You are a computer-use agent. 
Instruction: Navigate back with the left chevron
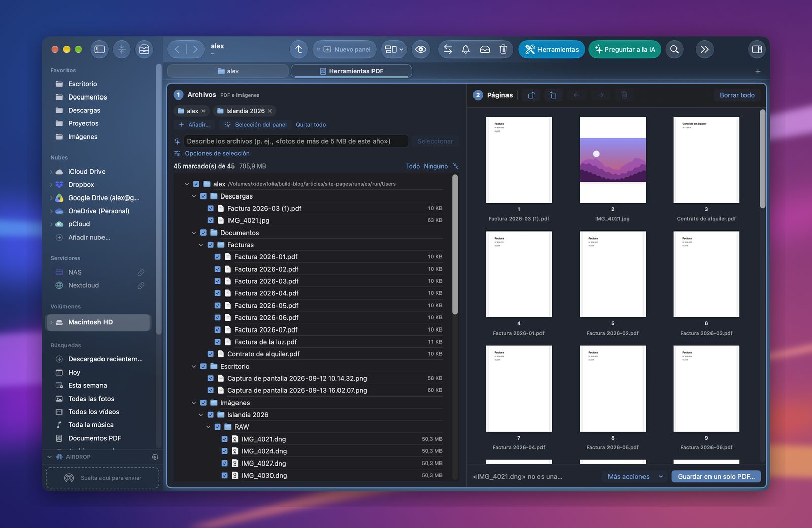(x=177, y=49)
